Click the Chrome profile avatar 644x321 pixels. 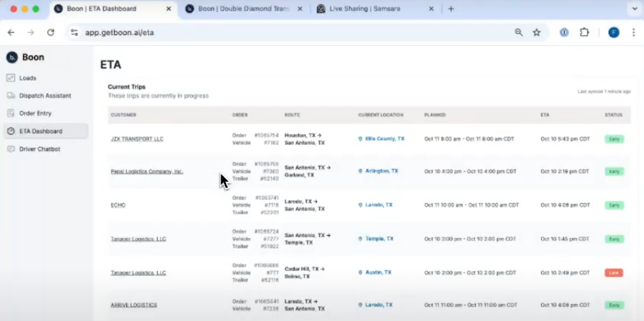point(614,32)
